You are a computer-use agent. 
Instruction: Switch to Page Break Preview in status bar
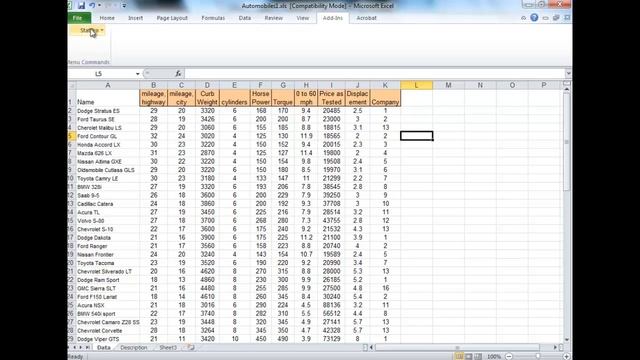(x=478, y=356)
